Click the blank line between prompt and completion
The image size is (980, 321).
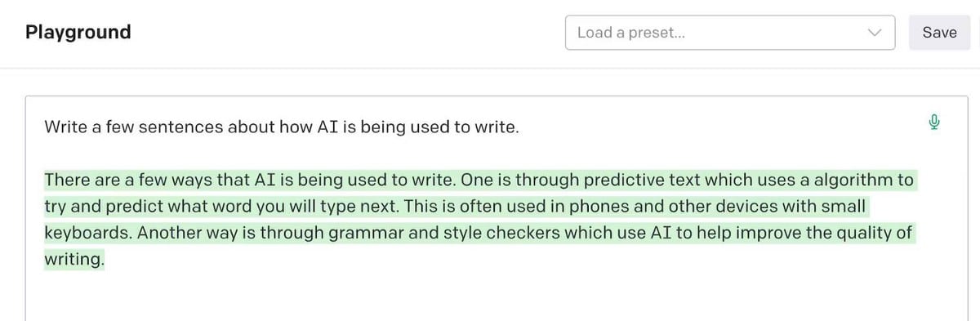coord(490,154)
